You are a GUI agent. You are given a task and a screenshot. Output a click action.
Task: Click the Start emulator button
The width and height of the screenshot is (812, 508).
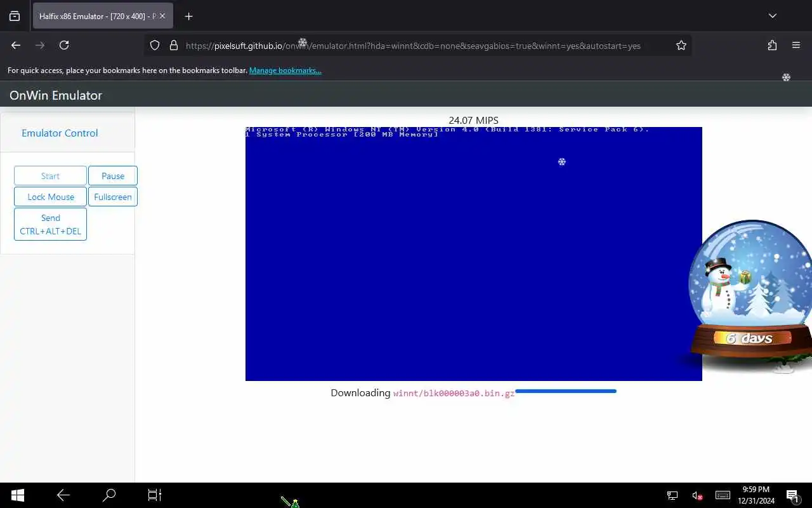(50, 176)
